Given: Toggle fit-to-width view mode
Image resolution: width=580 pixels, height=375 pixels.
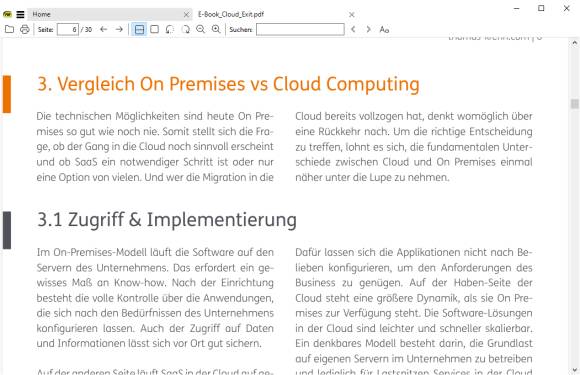Looking at the screenshot, I should pyautogui.click(x=139, y=29).
